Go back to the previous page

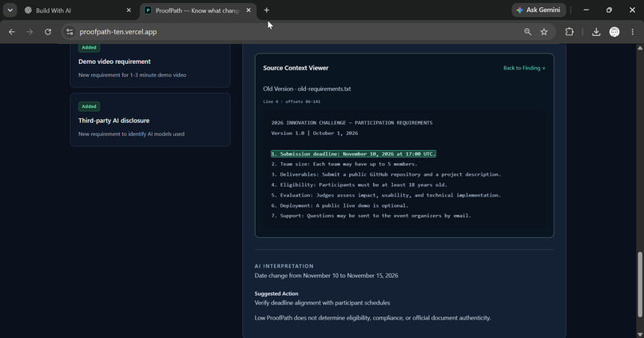click(x=11, y=32)
